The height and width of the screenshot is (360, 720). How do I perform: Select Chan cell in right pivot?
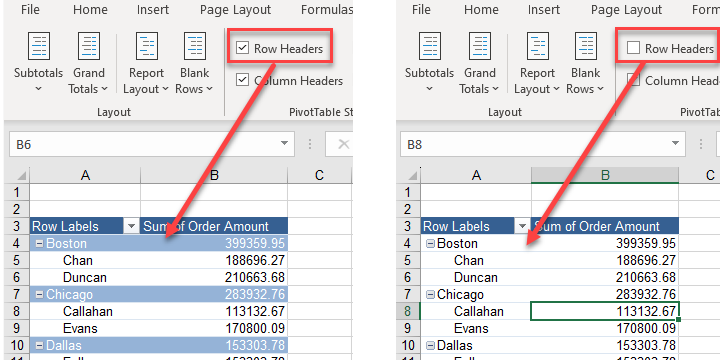click(476, 260)
